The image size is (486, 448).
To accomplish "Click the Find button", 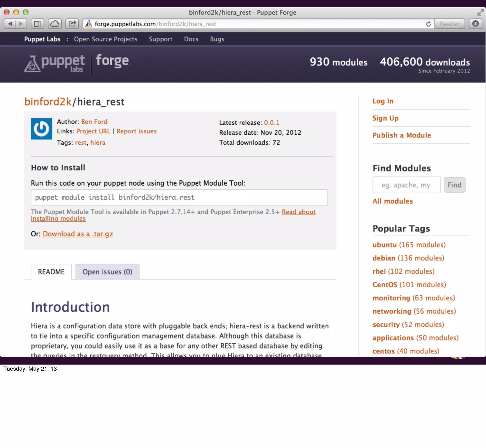I will pyautogui.click(x=454, y=185).
